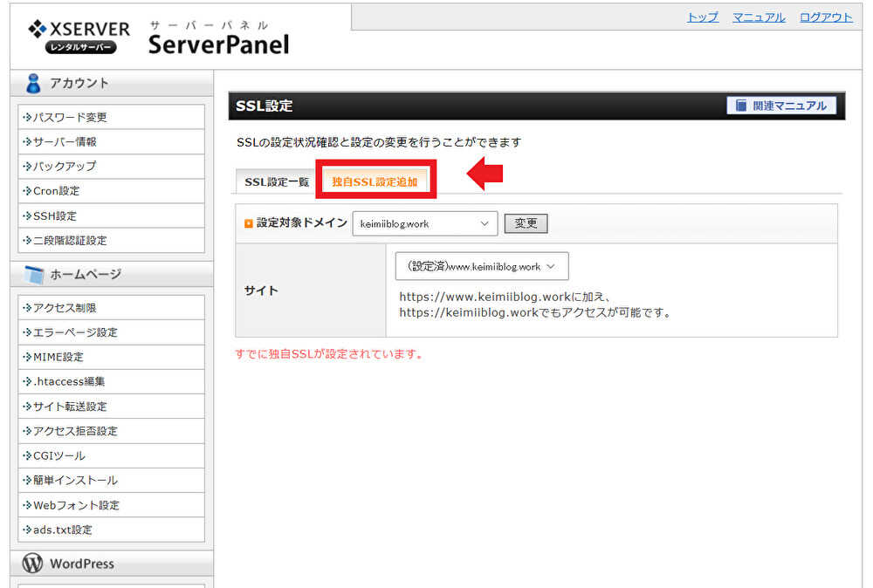Image resolution: width=873 pixels, height=588 pixels.
Task: Switch to the SSL設定一覧 tab
Action: 277,181
